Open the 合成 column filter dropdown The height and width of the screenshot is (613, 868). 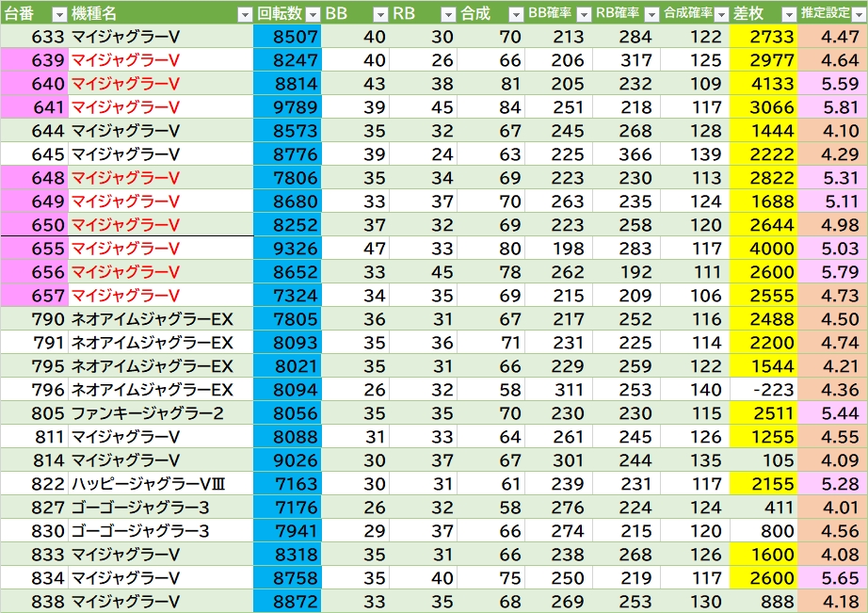coord(515,13)
